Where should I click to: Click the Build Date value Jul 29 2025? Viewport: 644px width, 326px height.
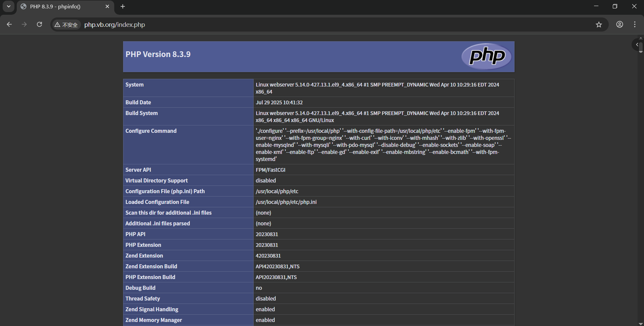(279, 103)
